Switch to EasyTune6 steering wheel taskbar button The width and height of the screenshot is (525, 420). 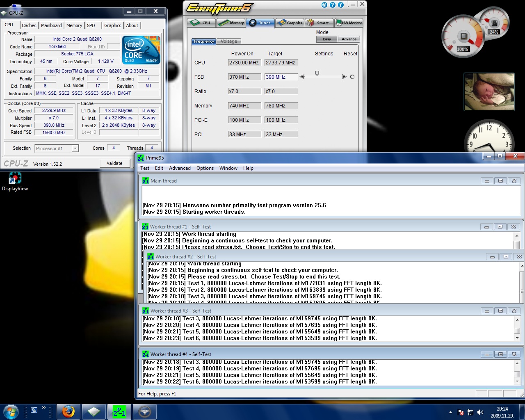(x=145, y=411)
